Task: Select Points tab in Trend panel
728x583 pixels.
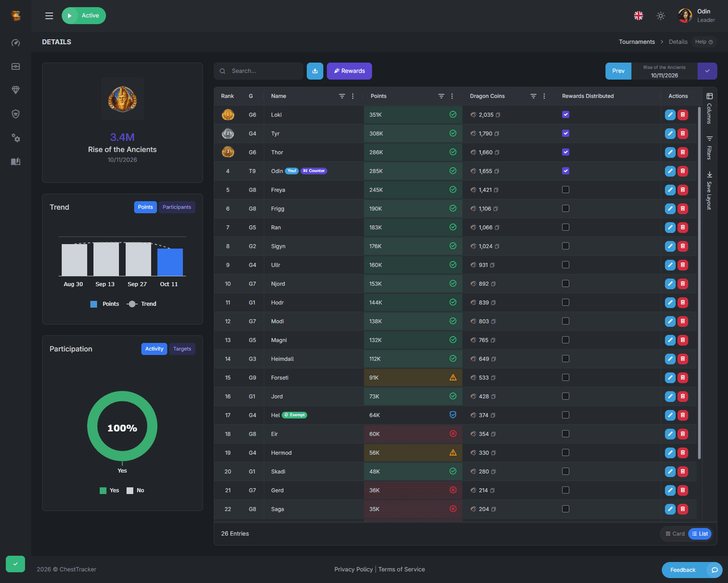Action: pyautogui.click(x=145, y=207)
